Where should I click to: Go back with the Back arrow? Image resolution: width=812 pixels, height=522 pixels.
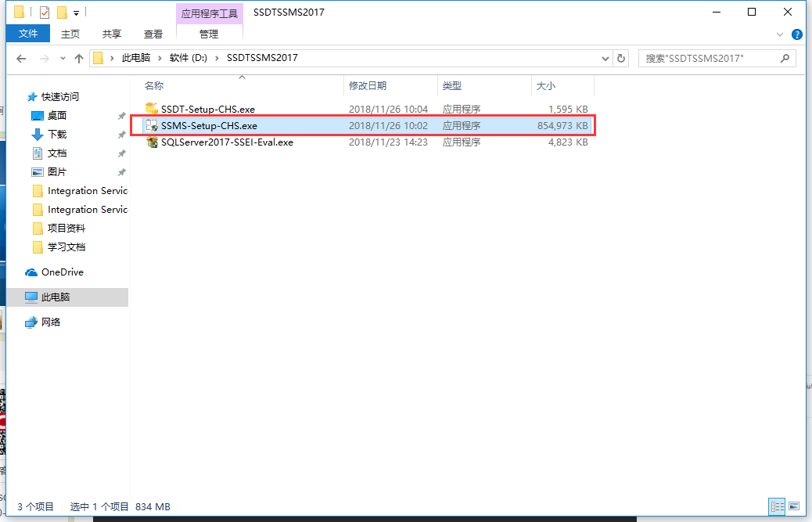tap(21, 59)
